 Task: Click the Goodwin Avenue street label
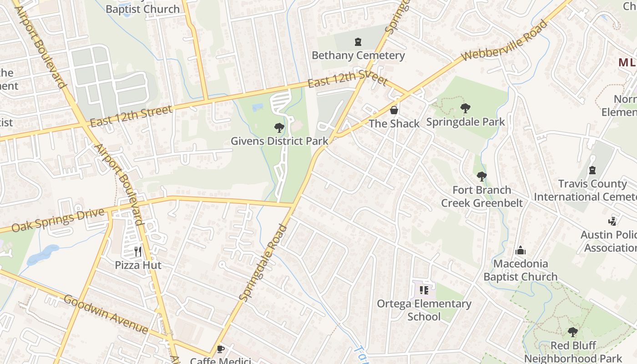tap(106, 314)
